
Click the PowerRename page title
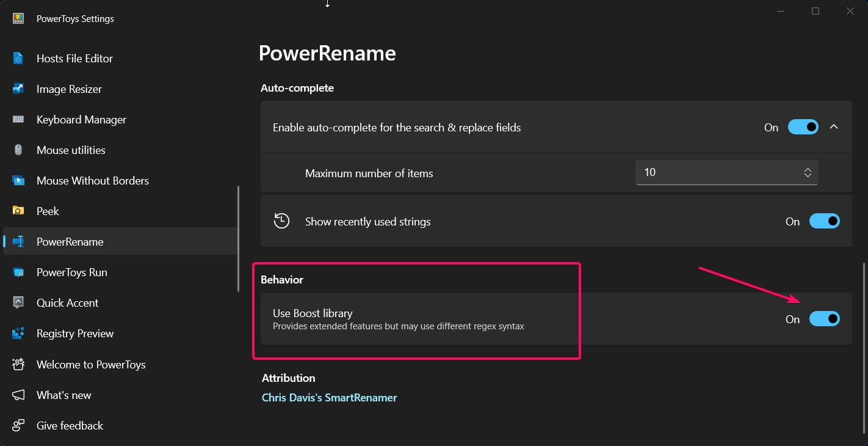point(327,53)
